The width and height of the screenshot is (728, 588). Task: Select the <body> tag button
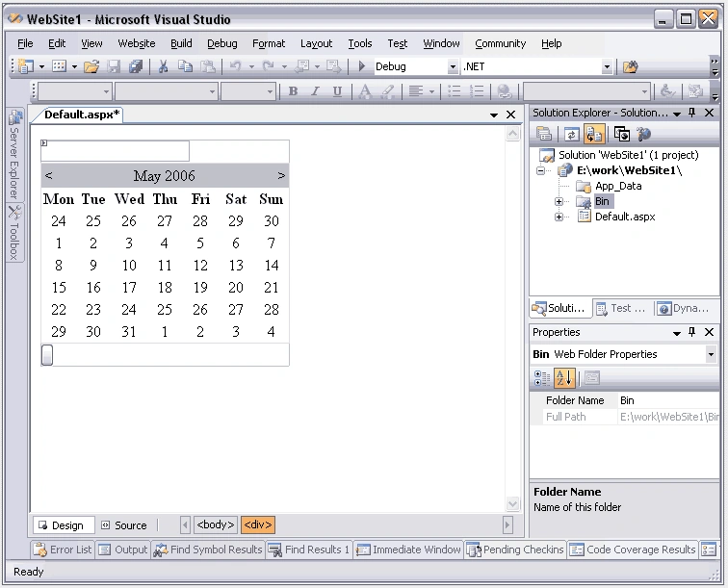[x=216, y=524]
